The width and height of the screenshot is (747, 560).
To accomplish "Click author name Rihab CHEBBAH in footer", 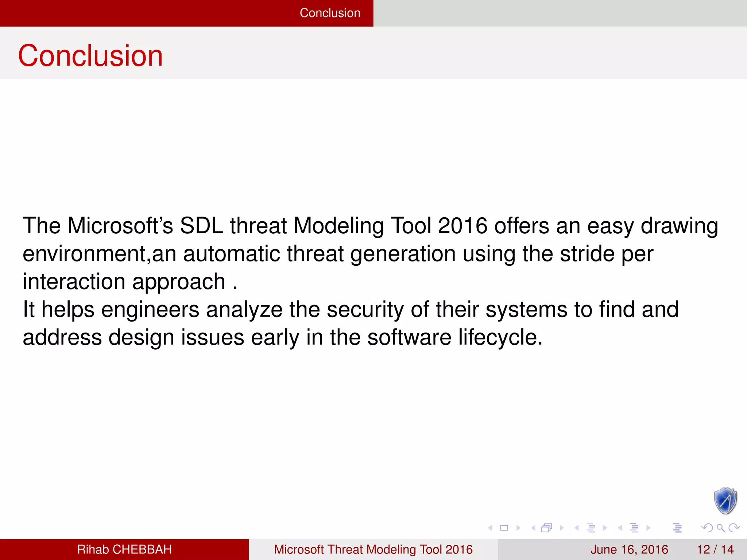I will 124,549.
